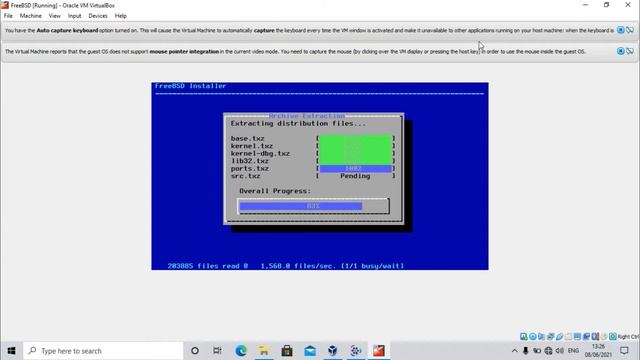The image size is (640, 360).
Task: Open the Machine menu
Action: click(x=31, y=16)
